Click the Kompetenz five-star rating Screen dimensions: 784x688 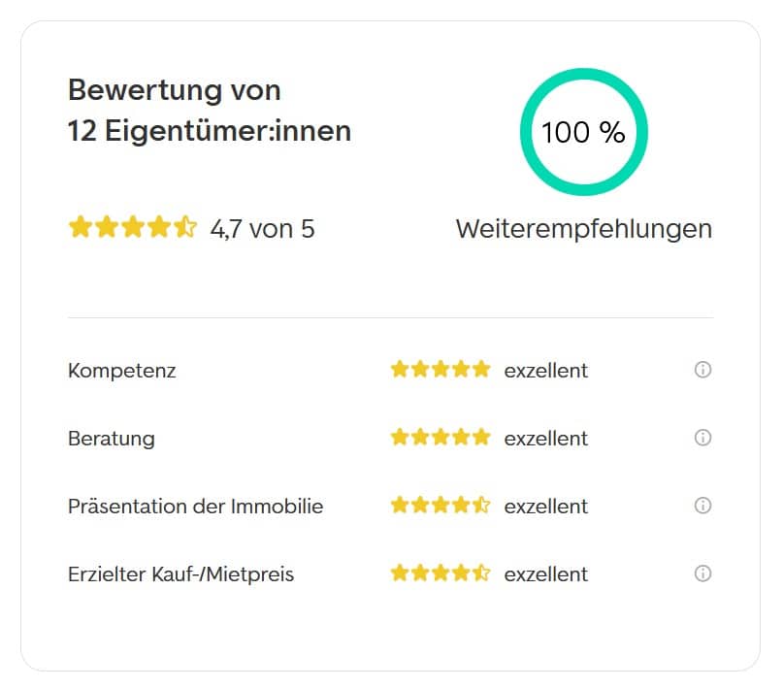coord(441,369)
